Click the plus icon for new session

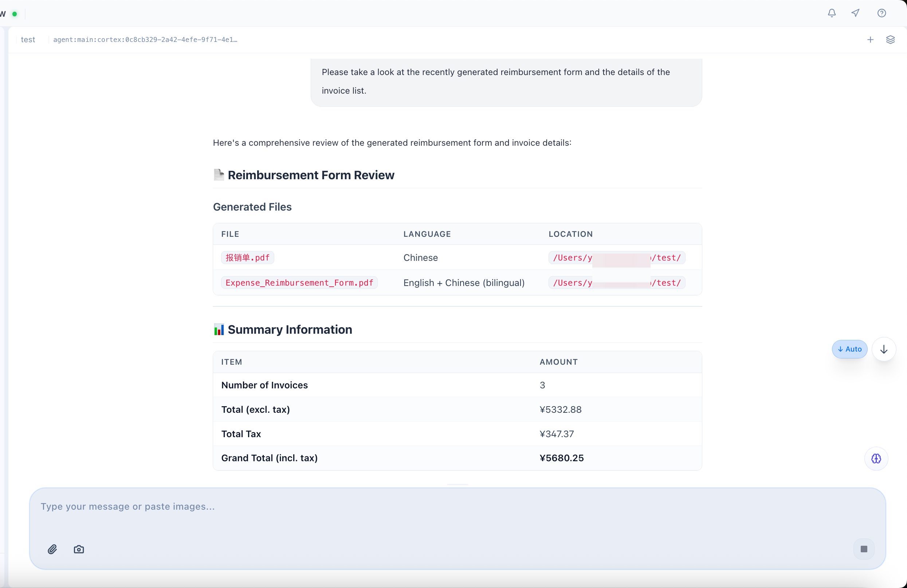(871, 40)
